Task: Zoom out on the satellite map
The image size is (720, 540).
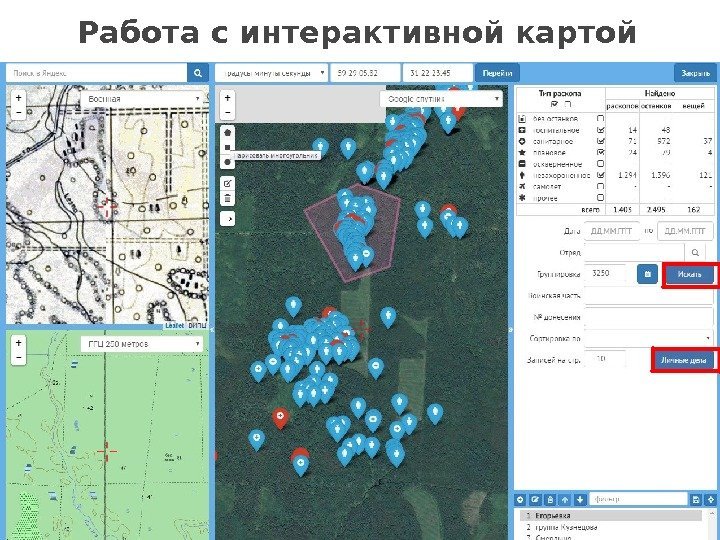Action: tap(227, 112)
